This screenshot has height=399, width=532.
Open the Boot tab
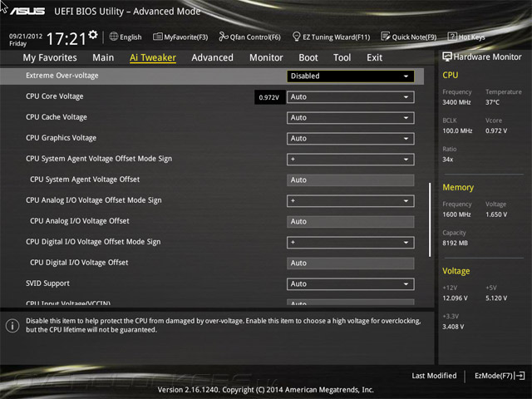308,57
